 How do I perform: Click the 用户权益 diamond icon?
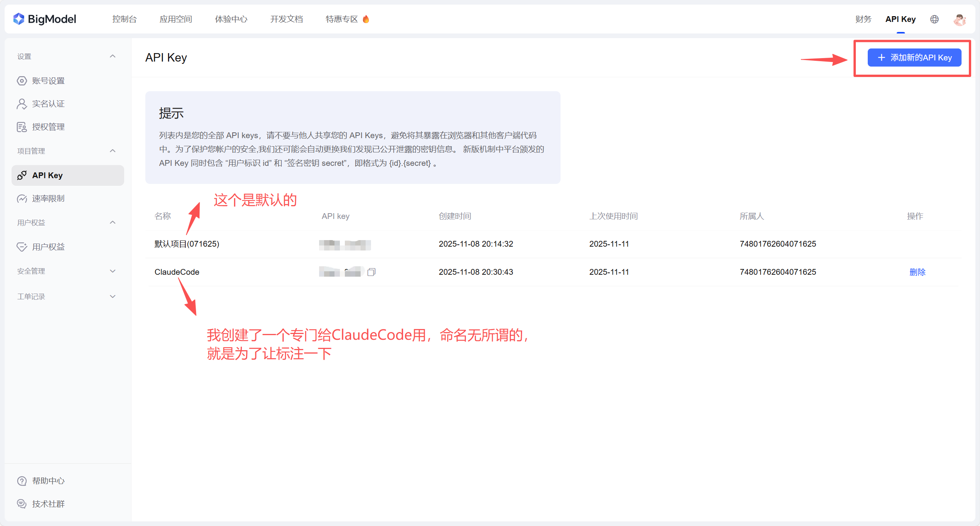pos(22,247)
